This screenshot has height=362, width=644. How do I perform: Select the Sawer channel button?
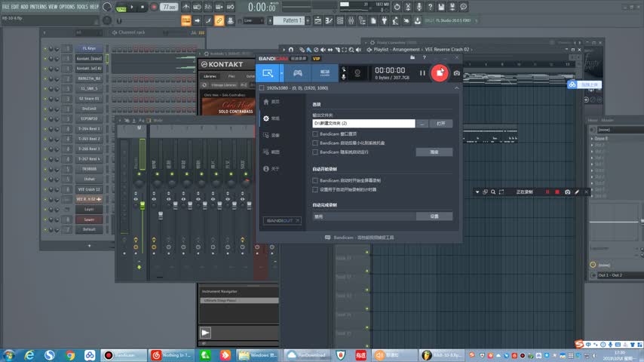pos(89,219)
